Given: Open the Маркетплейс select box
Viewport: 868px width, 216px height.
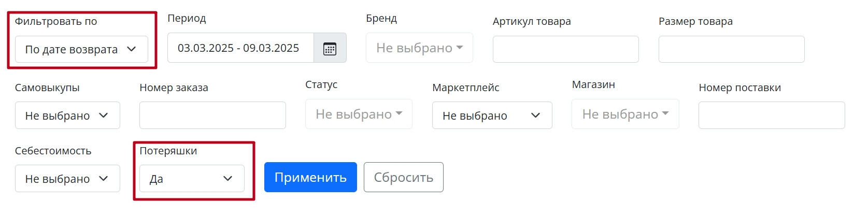Looking at the screenshot, I should point(492,116).
